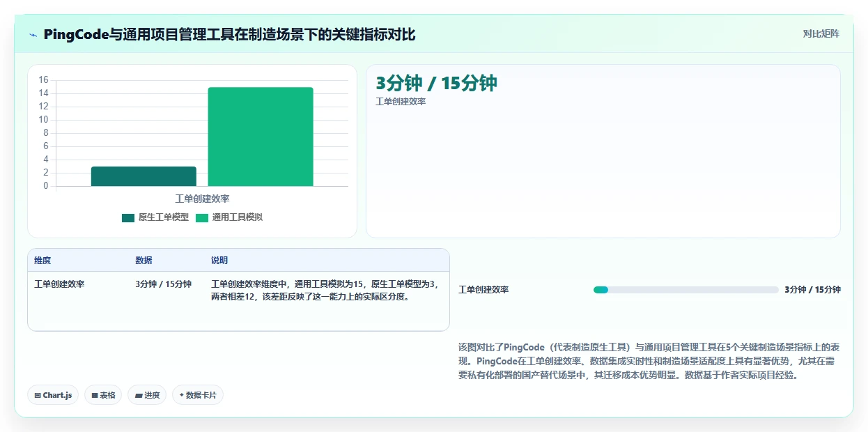This screenshot has width=868, height=432.
Task: Toggle the 通用工具模拟 legend color box
Action: tap(202, 217)
